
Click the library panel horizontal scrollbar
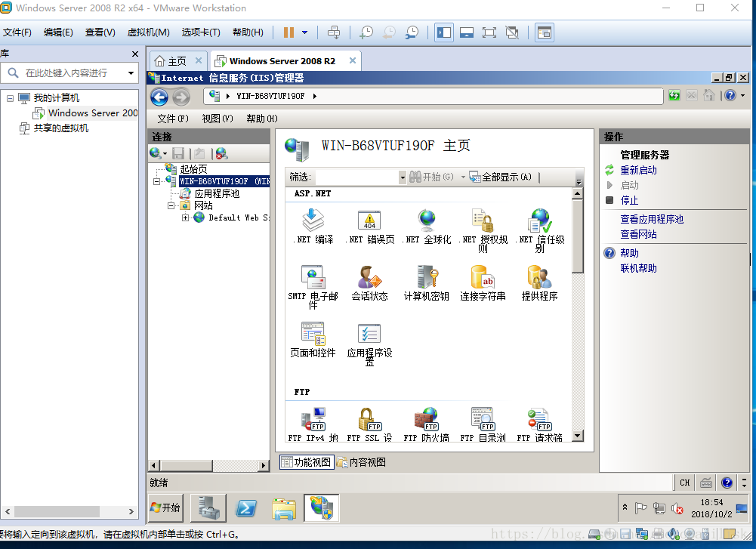pyautogui.click(x=69, y=511)
